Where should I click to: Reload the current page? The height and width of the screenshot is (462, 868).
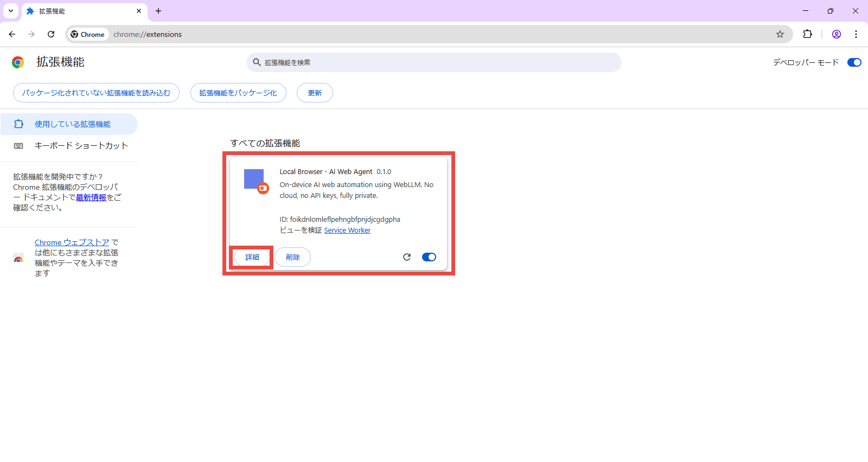51,34
